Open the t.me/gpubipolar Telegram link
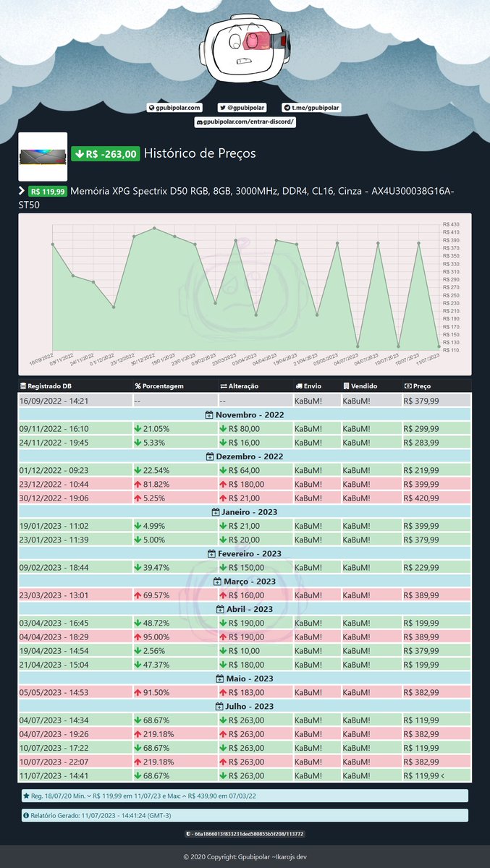Image resolution: width=490 pixels, height=868 pixels. pyautogui.click(x=311, y=108)
